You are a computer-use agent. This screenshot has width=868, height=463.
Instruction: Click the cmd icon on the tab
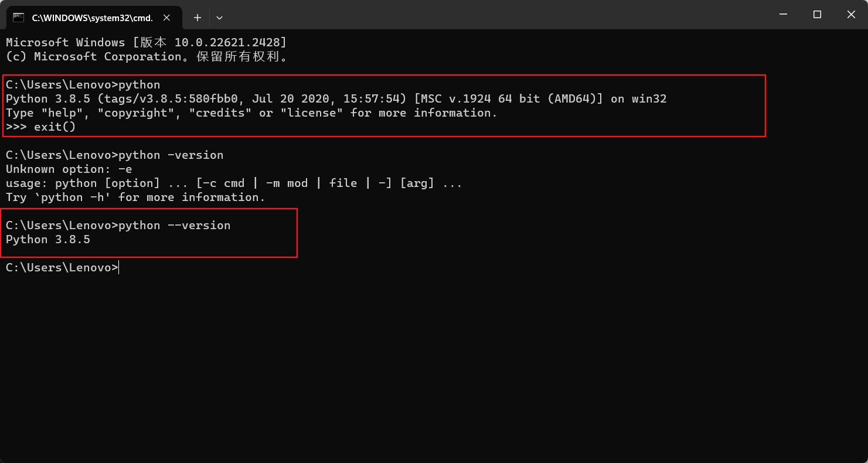(19, 18)
